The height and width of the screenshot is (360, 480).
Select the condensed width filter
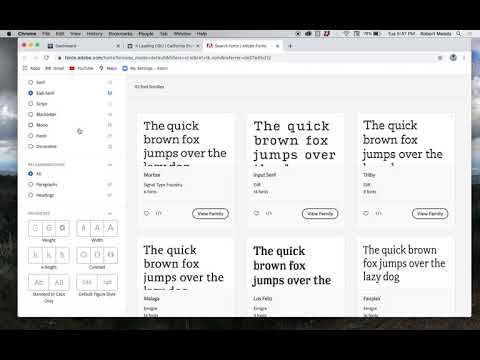(83, 228)
